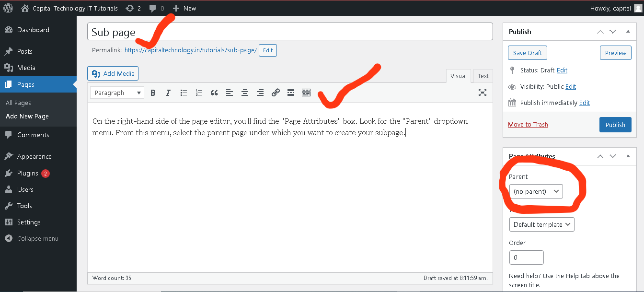Toggle the toolbar kitchen sink
This screenshot has height=292, width=644.
[306, 93]
